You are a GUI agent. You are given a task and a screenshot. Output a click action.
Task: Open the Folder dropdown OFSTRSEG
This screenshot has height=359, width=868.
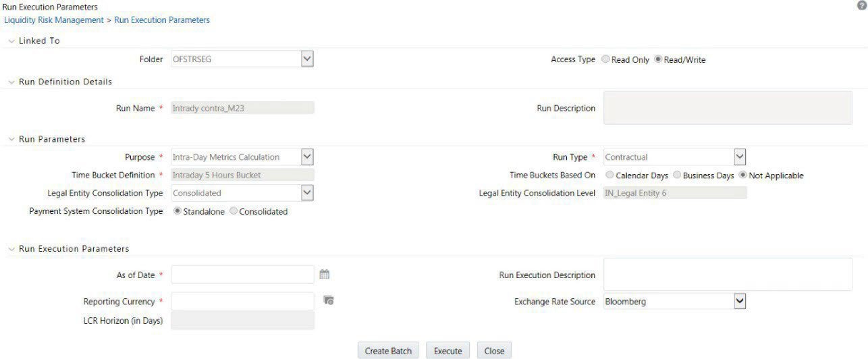307,59
